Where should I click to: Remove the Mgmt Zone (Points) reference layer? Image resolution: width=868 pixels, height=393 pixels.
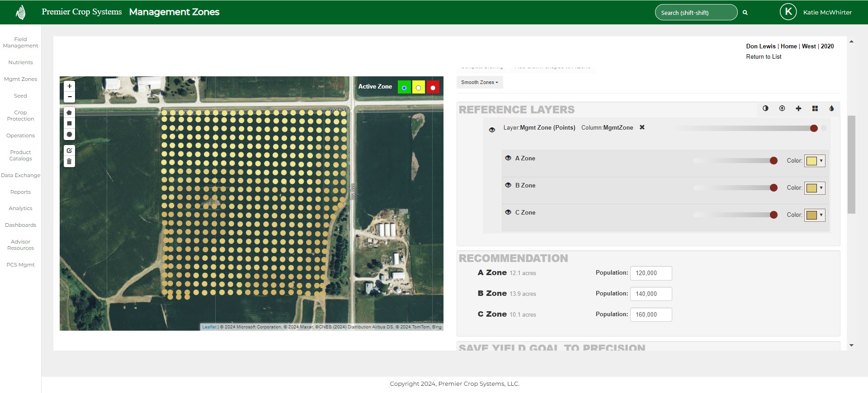(x=642, y=127)
